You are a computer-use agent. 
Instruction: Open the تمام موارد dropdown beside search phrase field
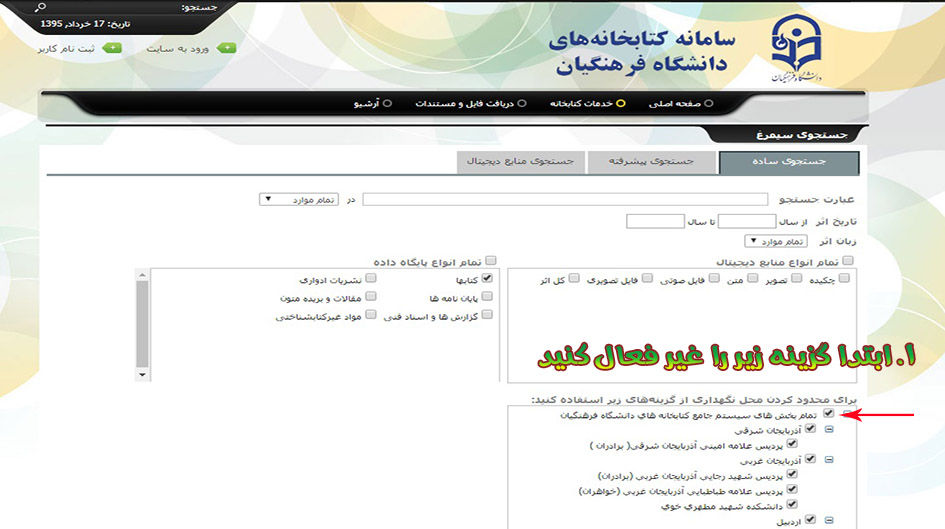click(299, 199)
